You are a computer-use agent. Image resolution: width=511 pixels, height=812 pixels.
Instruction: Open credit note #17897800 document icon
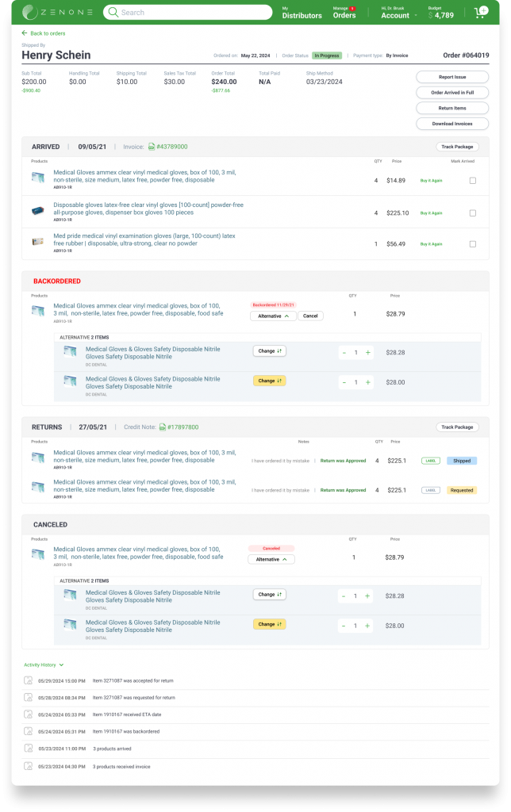click(163, 427)
